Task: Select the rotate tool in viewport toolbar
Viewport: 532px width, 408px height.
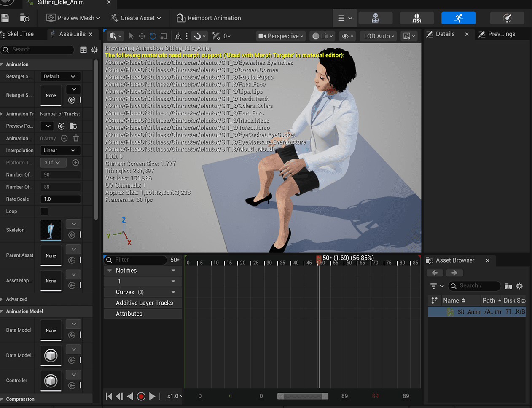Action: 153,36
